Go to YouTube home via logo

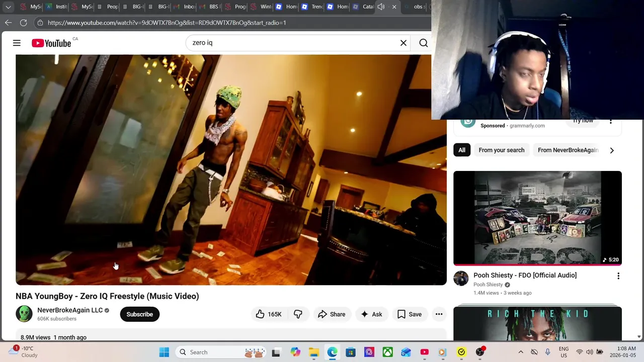coord(51,43)
